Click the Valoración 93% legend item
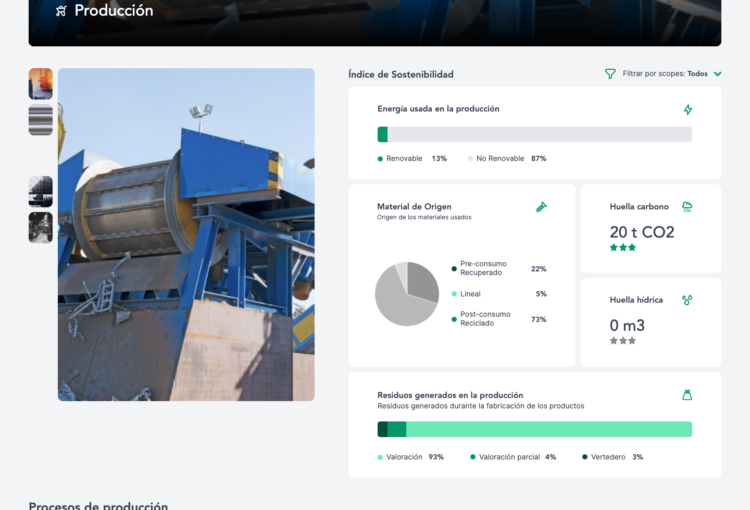Image resolution: width=750 pixels, height=510 pixels. [411, 457]
